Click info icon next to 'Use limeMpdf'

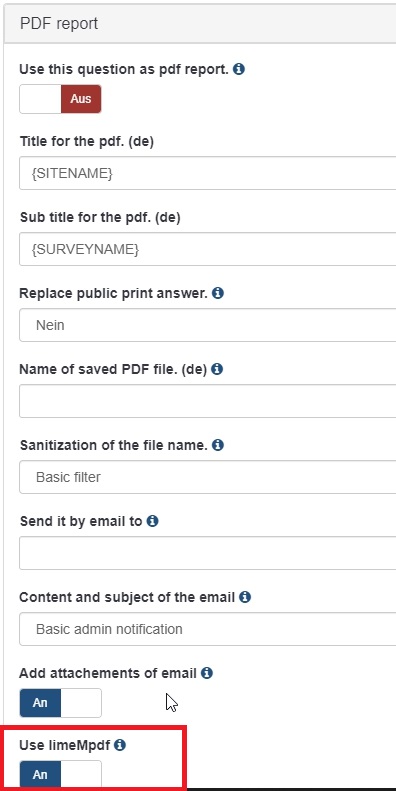click(120, 745)
